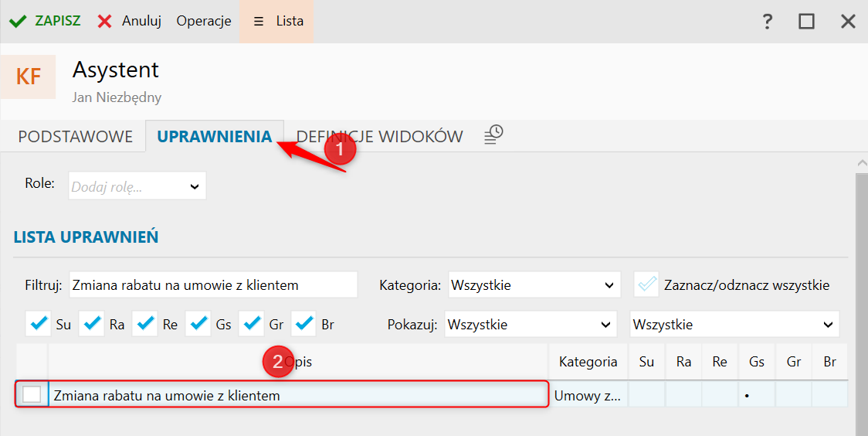Open the Lista view button
This screenshot has width=868, height=436.
[276, 21]
